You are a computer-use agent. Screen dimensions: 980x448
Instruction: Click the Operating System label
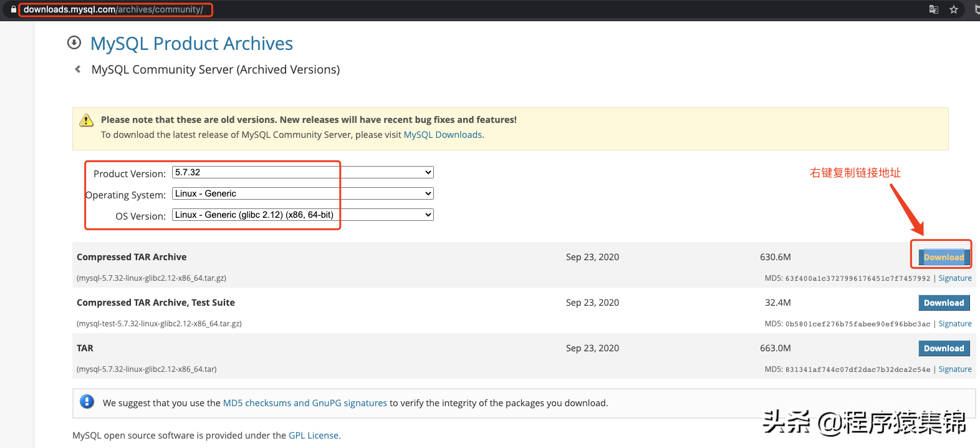point(125,195)
